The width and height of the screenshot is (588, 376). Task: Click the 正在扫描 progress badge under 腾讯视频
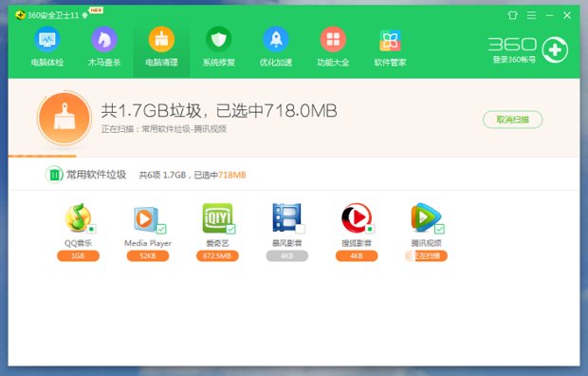(x=426, y=256)
